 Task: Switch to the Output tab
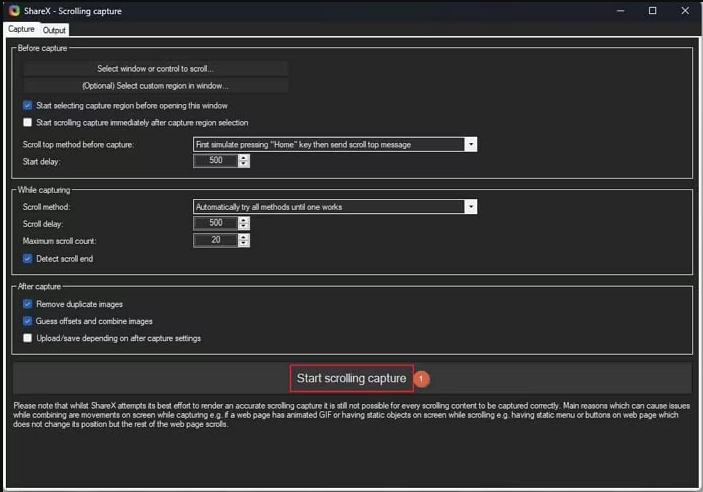tap(54, 30)
